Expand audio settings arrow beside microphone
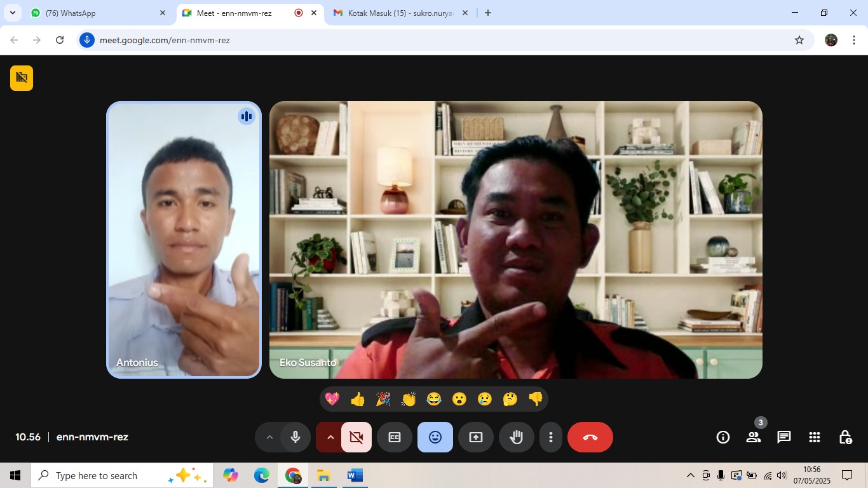 click(269, 437)
